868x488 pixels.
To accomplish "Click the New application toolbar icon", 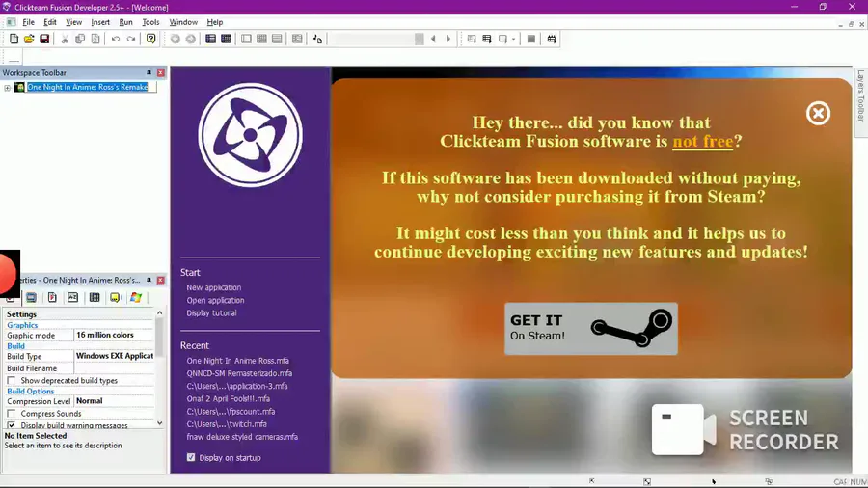I will pos(14,39).
